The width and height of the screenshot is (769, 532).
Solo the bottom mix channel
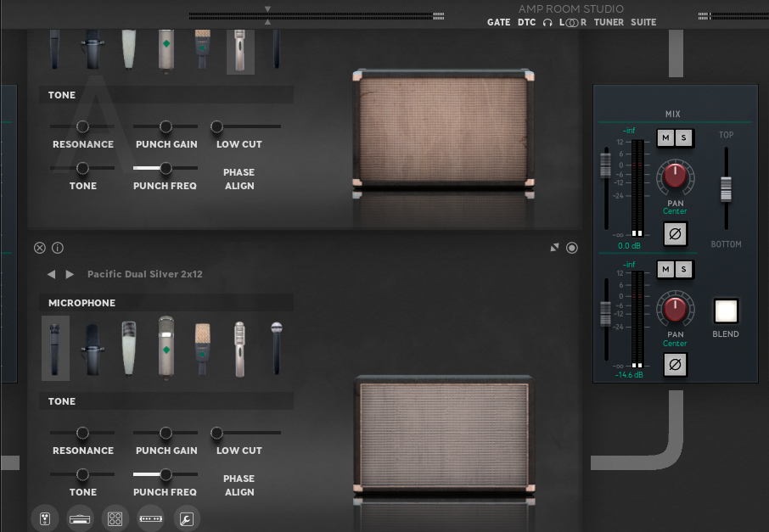click(684, 269)
